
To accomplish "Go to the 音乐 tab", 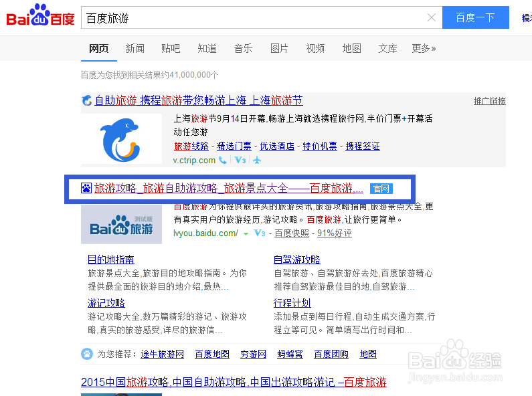I will [243, 48].
